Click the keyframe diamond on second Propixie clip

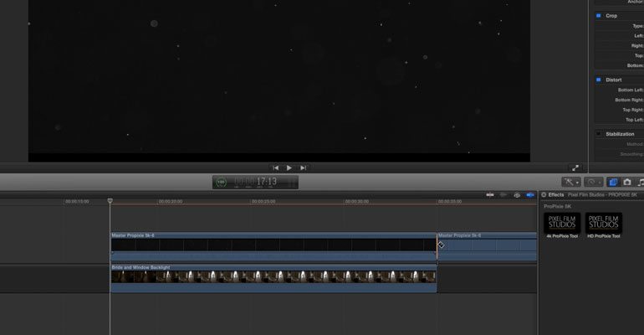pyautogui.click(x=441, y=245)
